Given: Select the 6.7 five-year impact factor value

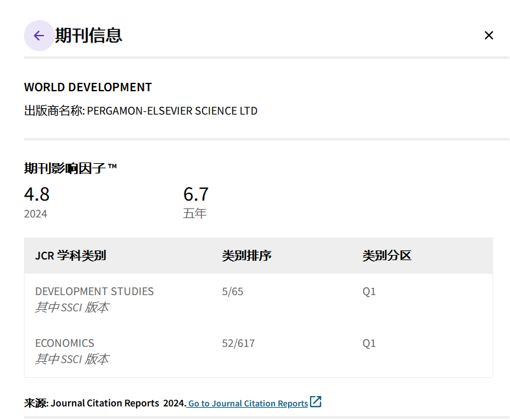Looking at the screenshot, I should (x=196, y=194).
